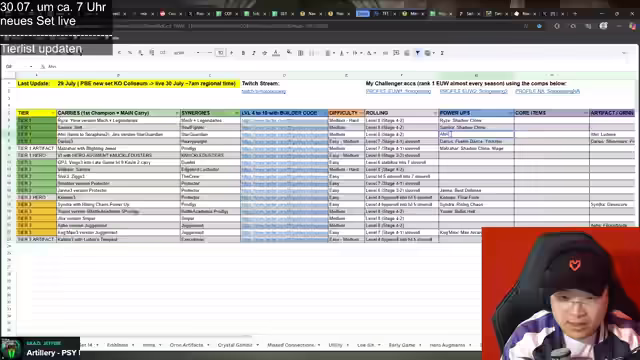Select the 'TIER 2 HERO' cell
The width and height of the screenshot is (640, 360).
[x=36, y=197]
